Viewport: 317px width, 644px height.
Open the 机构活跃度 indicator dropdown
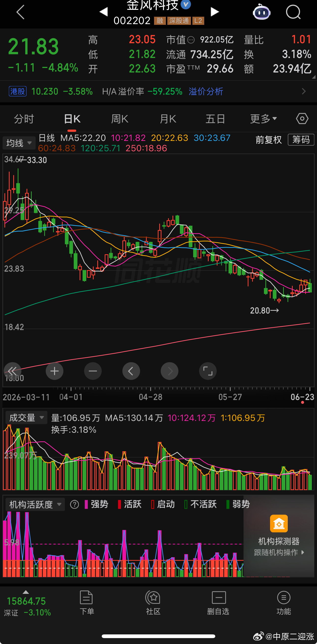[35, 504]
